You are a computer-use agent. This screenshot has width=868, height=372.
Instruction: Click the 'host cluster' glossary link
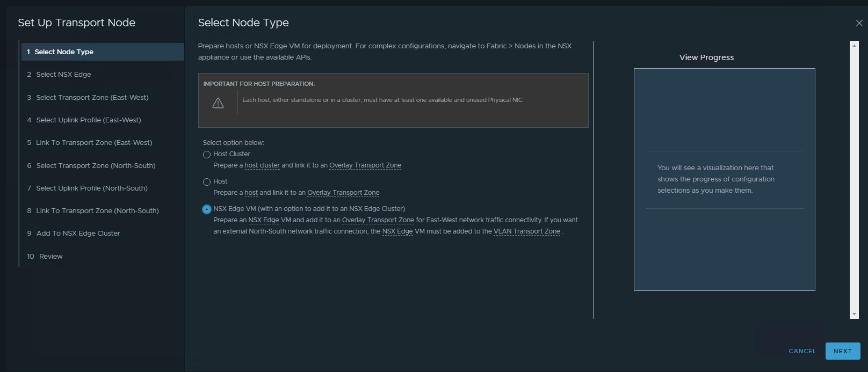click(262, 165)
